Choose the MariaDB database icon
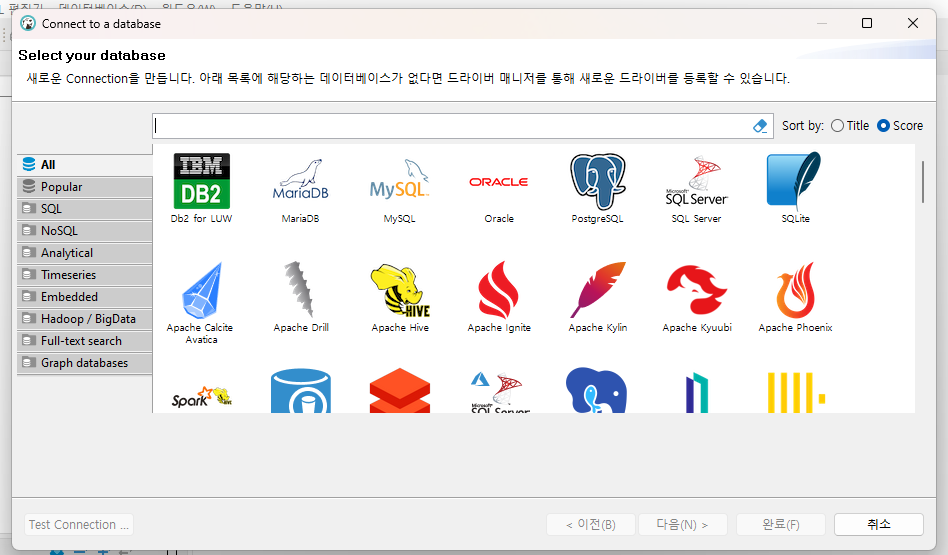 click(x=300, y=180)
